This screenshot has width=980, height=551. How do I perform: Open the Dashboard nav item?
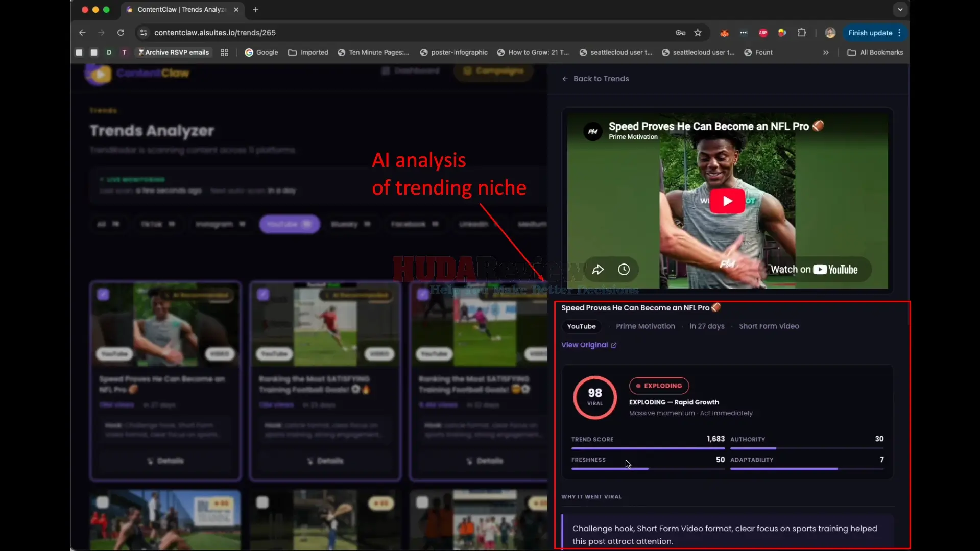click(x=411, y=71)
